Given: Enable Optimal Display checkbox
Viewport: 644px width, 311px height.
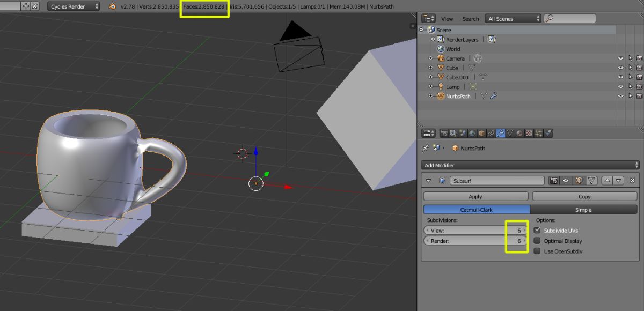Looking at the screenshot, I should tap(537, 241).
